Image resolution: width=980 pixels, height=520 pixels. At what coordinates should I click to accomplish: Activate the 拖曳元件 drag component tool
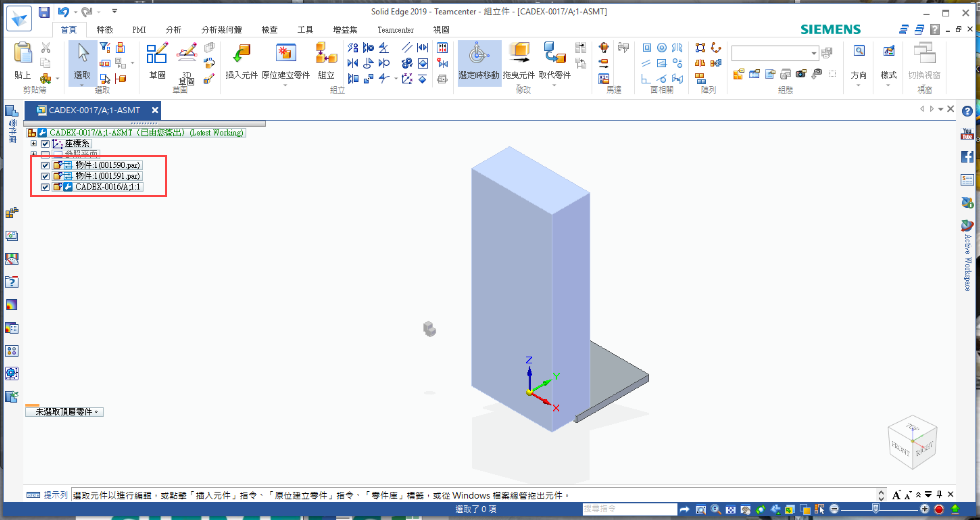[x=519, y=53]
